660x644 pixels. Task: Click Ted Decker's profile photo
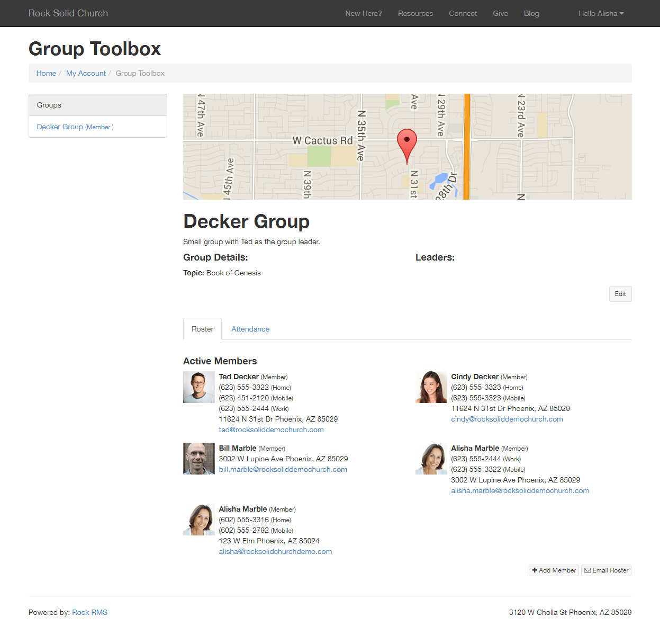(199, 387)
